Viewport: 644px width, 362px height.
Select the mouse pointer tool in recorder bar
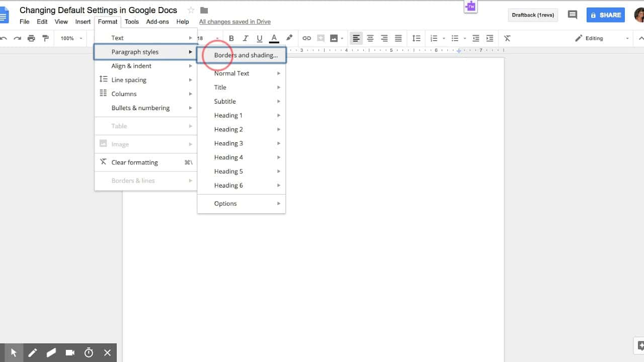pyautogui.click(x=14, y=352)
